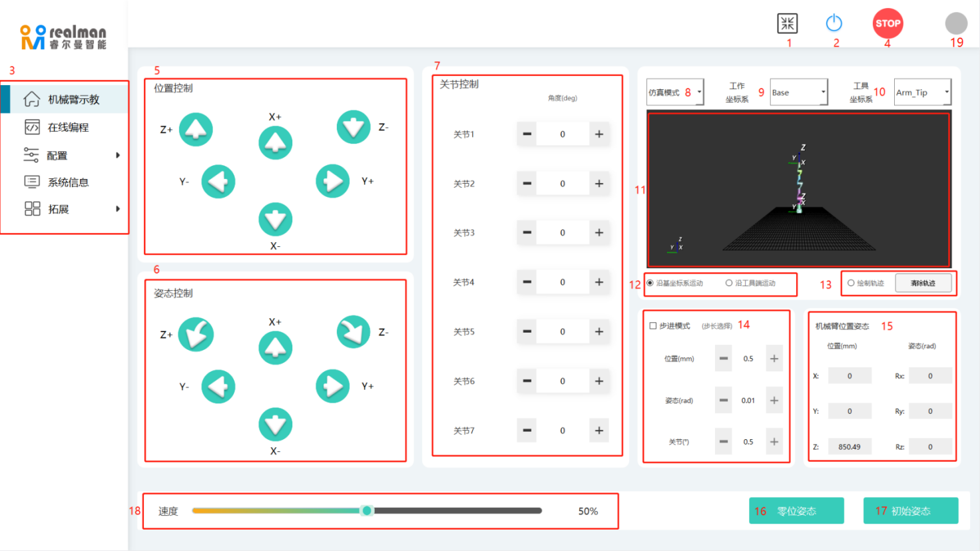
Task: Open the 工具坐标系 Arm_Tip dropdown
Action: (x=922, y=92)
